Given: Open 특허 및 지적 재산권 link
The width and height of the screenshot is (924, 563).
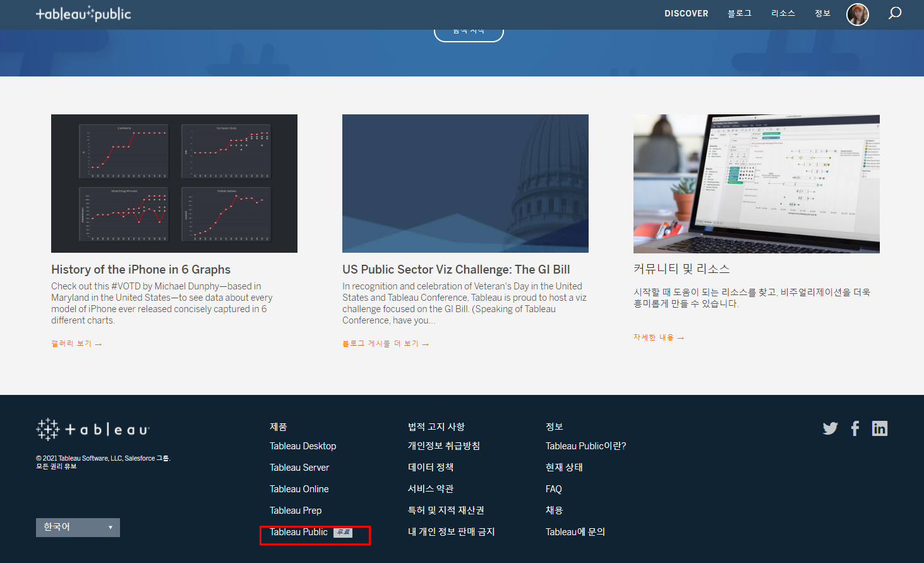Looking at the screenshot, I should pos(446,511).
